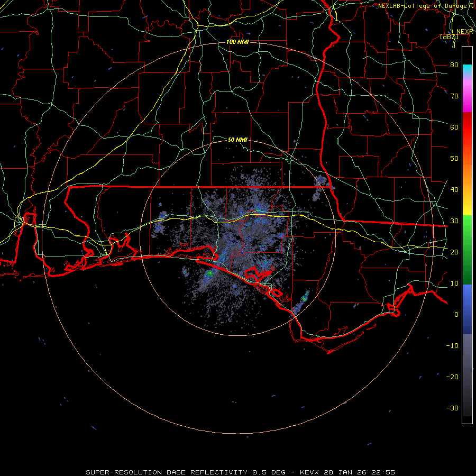Click the "NEXR" label at top right

pyautogui.click(x=465, y=32)
